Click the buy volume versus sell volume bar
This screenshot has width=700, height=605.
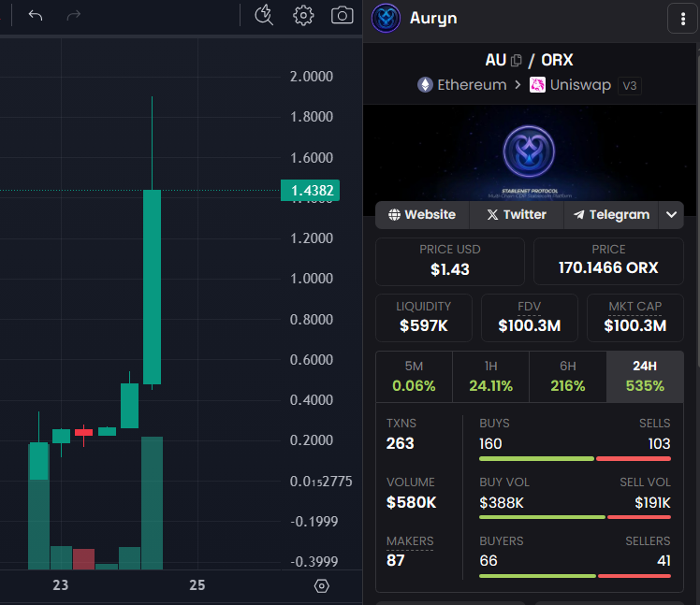click(575, 517)
